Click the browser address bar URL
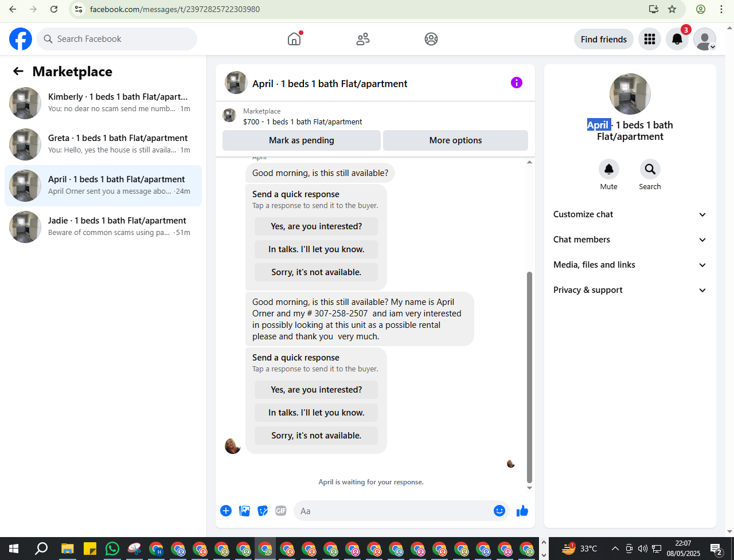 coord(175,9)
